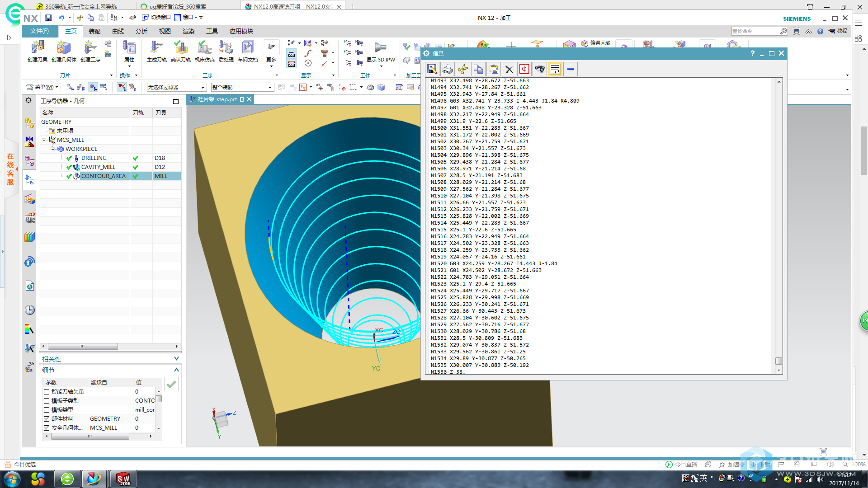
Task: Click the 信息 window vertical scrollbar thumb
Action: coord(778,361)
